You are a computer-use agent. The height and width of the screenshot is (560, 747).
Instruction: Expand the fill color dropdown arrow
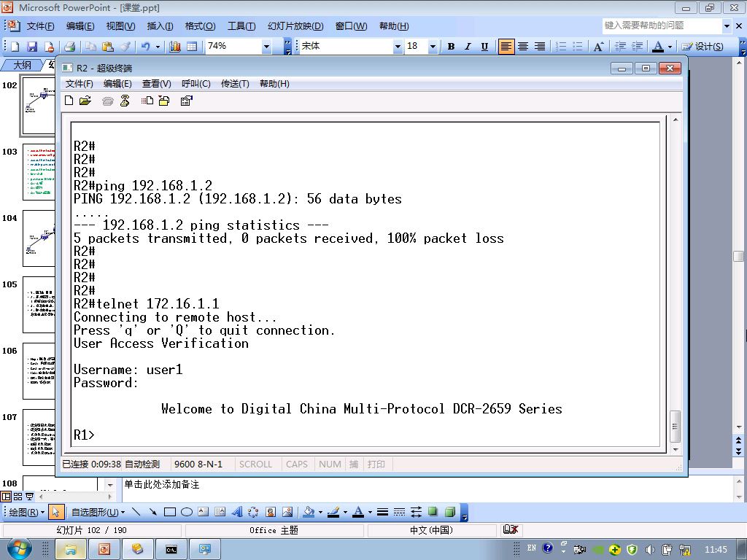click(320, 512)
